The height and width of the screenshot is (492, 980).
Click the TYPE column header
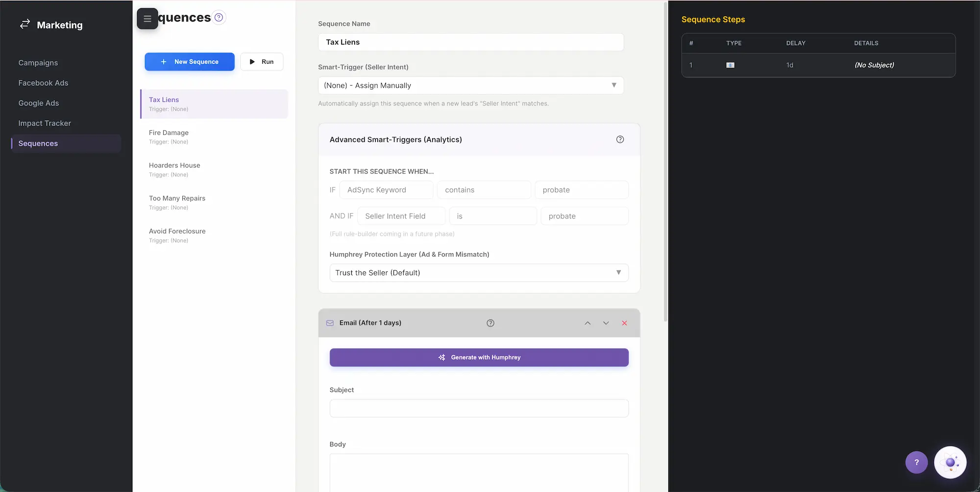[x=734, y=43]
